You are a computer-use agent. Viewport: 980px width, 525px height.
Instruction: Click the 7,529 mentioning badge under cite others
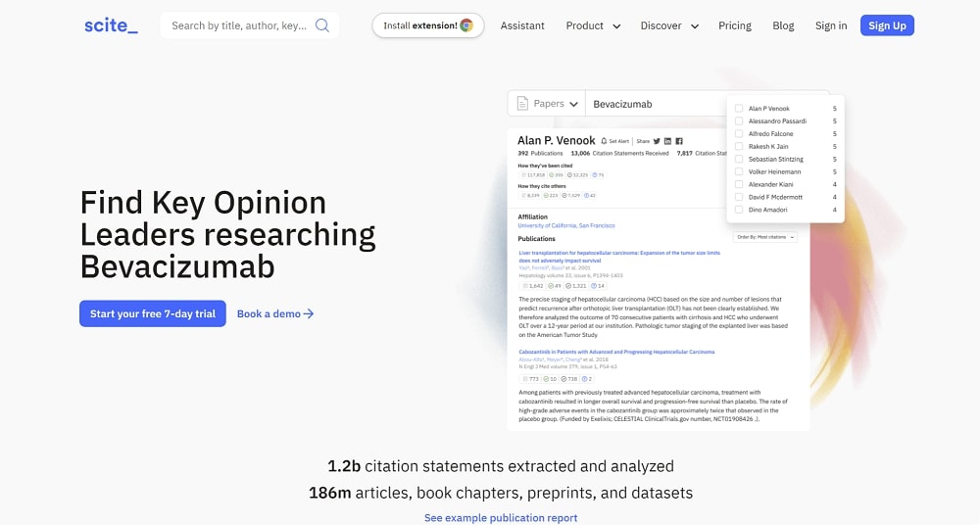pyautogui.click(x=570, y=196)
